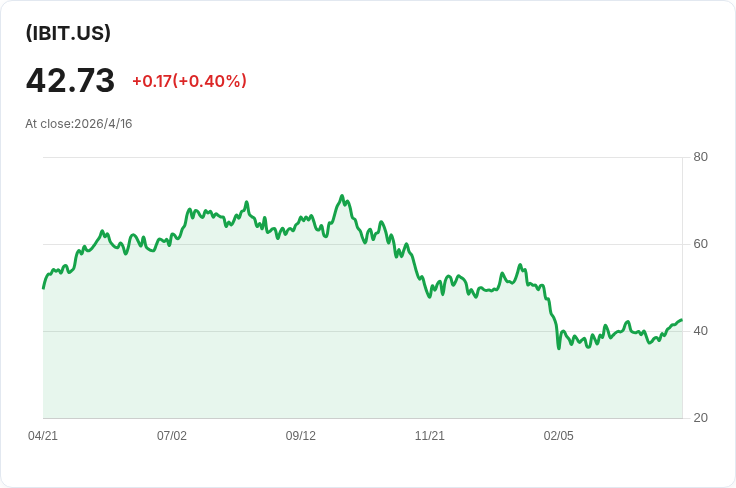
Task: Select the 07/02 x-axis date label
Action: (x=172, y=436)
